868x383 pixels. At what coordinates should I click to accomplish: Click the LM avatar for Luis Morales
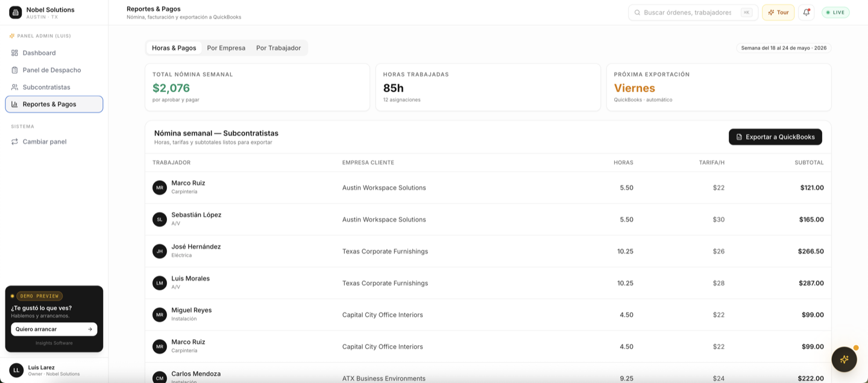[160, 283]
